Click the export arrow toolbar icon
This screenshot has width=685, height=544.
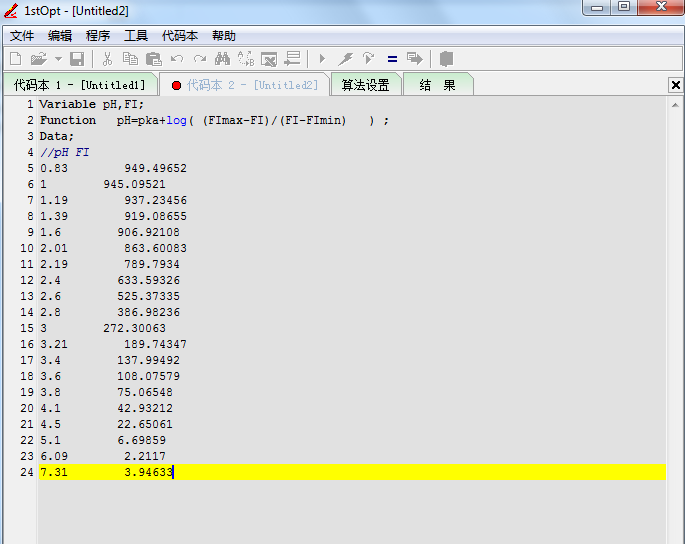(x=415, y=59)
